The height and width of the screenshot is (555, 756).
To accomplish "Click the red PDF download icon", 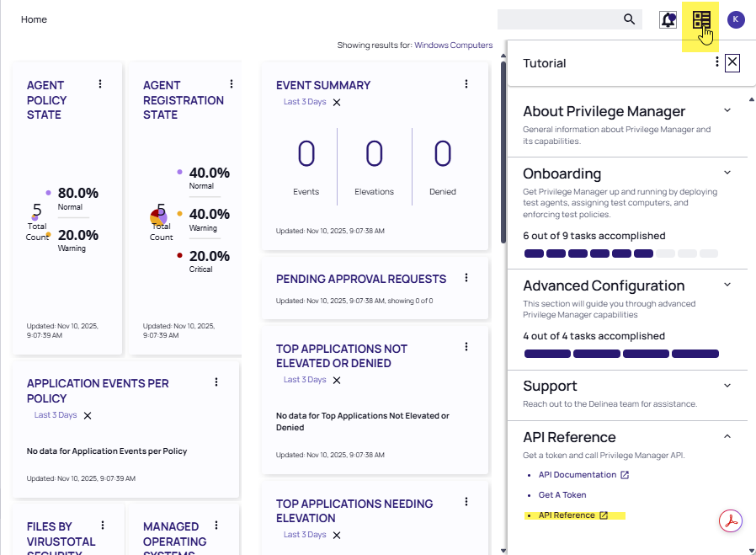I will tap(730, 521).
